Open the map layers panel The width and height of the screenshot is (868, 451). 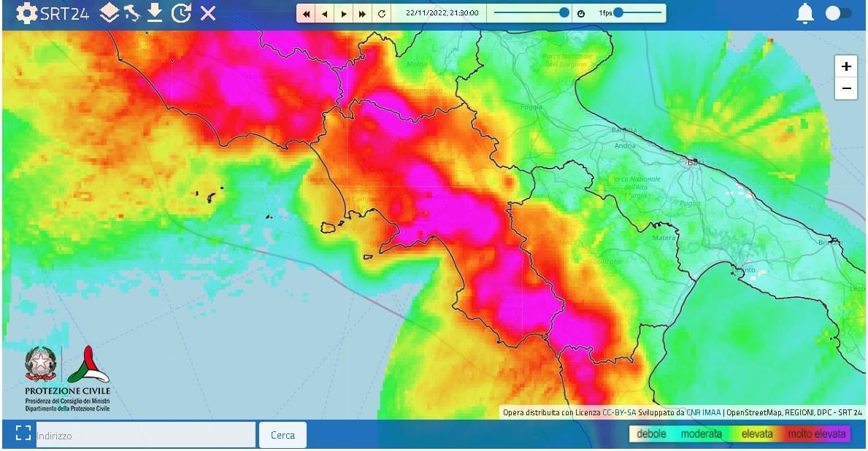pyautogui.click(x=110, y=12)
